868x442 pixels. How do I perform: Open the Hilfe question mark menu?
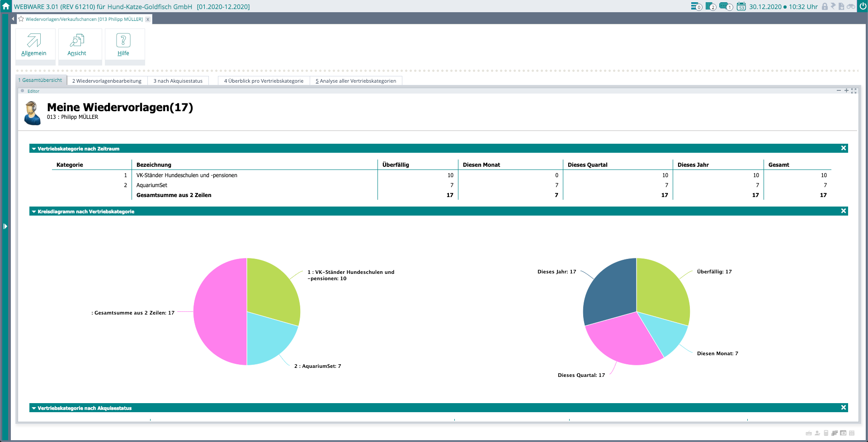(x=123, y=45)
